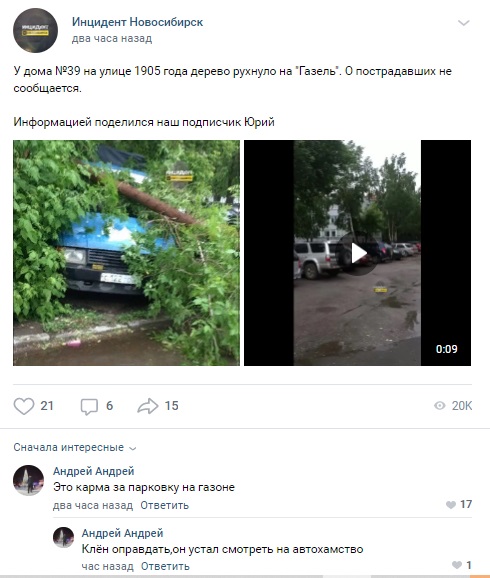Click the views eye icon
Image resolution: width=490 pixels, height=578 pixels.
(x=439, y=406)
